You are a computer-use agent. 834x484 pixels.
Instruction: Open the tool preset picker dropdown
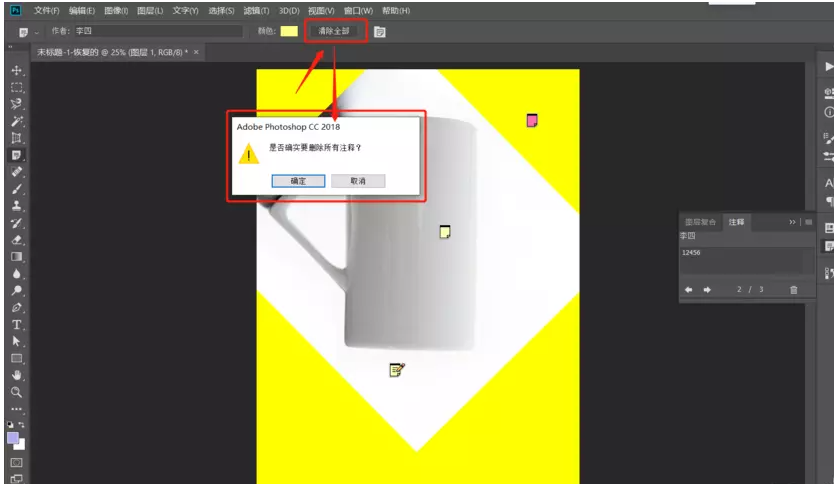(36, 33)
